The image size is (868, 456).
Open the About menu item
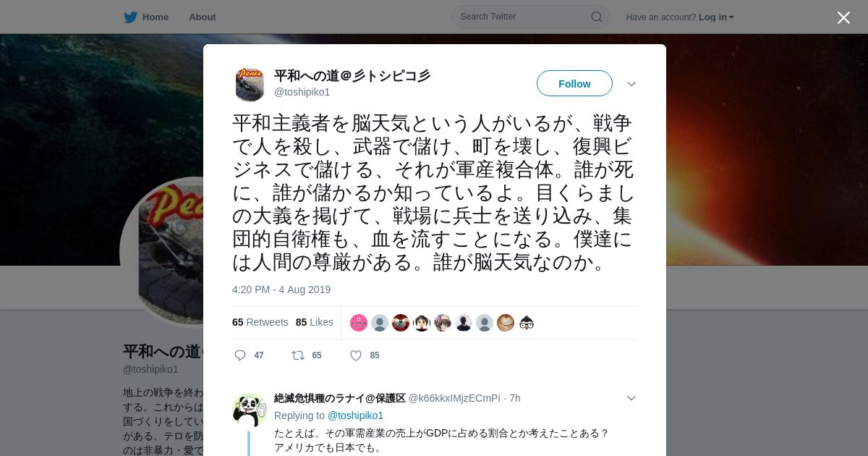(202, 17)
